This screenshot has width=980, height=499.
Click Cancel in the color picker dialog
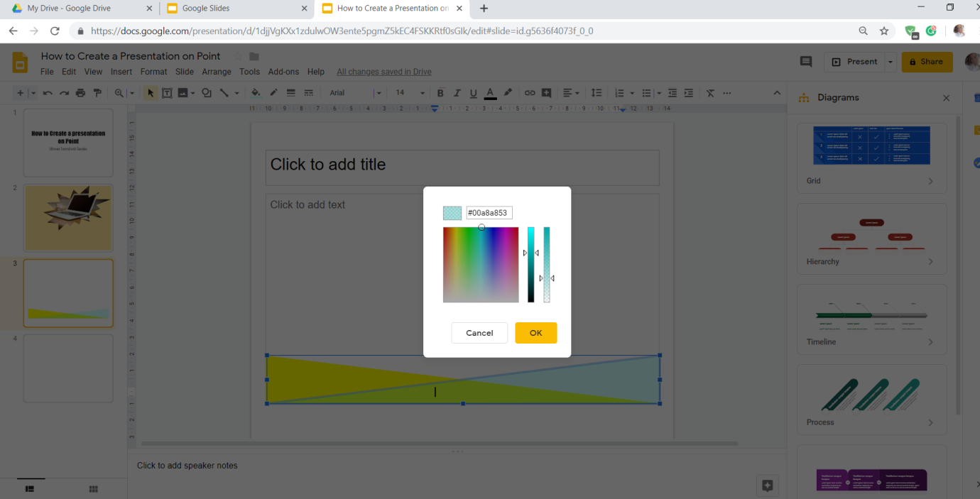pos(479,333)
